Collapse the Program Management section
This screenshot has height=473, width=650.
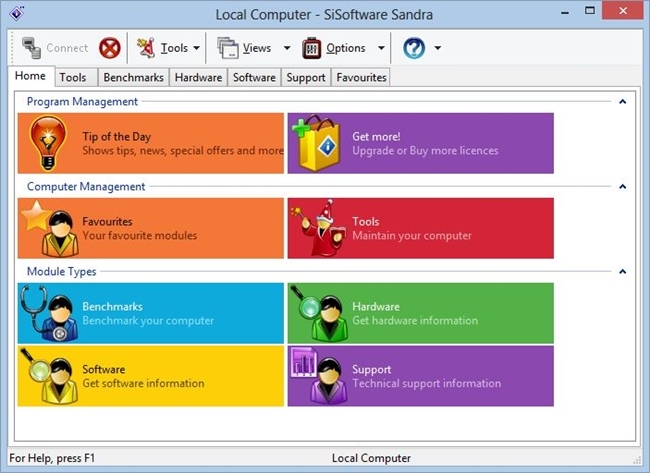[623, 102]
